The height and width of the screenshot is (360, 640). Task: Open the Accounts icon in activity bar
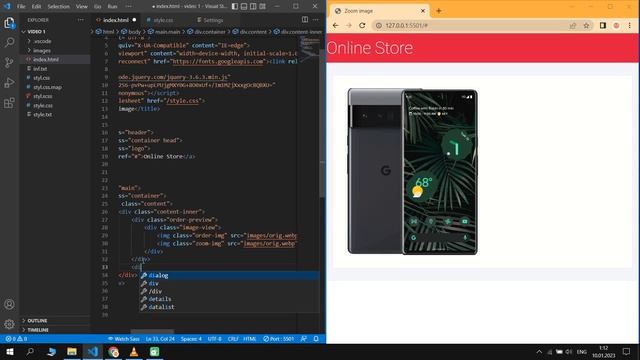point(9,304)
